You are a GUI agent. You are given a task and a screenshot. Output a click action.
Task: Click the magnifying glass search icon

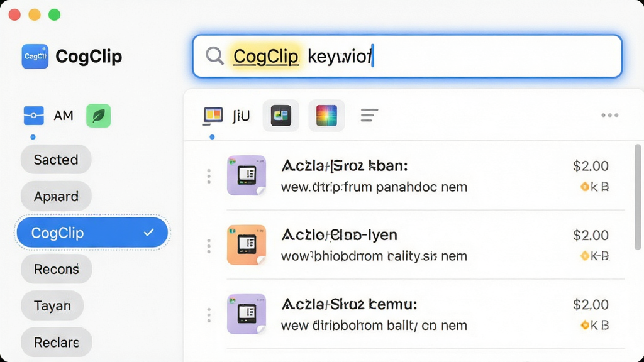click(x=214, y=56)
